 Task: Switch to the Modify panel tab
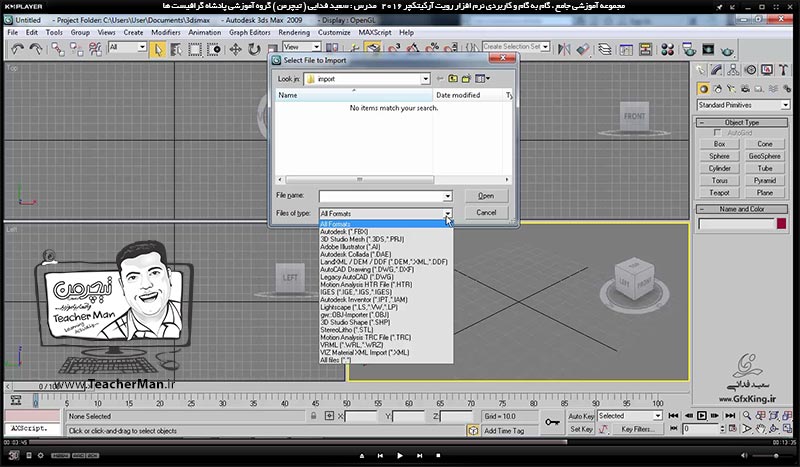point(717,70)
